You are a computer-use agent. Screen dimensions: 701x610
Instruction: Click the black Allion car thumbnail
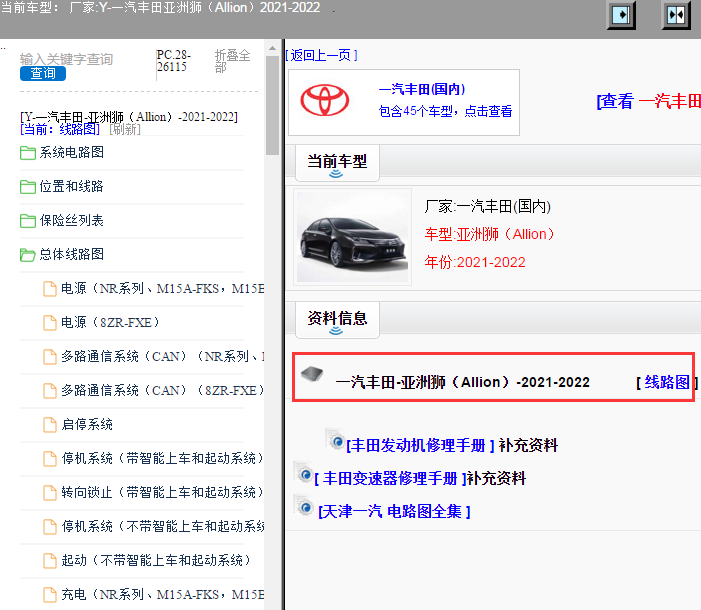click(x=352, y=237)
